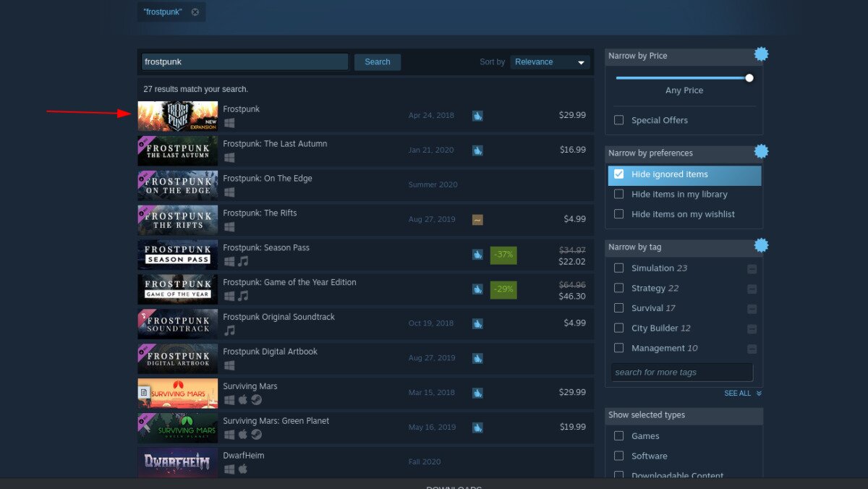This screenshot has height=489, width=868.
Task: Collapse the Narrow by tag panel header
Action: 684,247
